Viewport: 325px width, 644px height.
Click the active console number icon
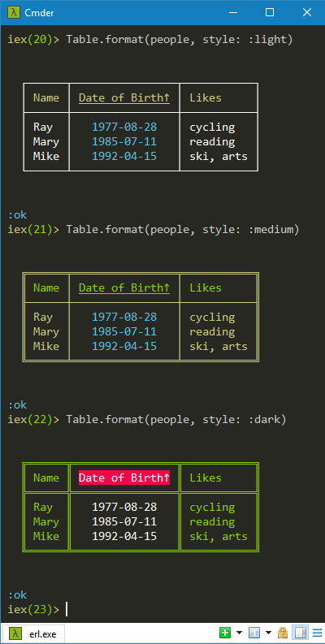coord(254,633)
